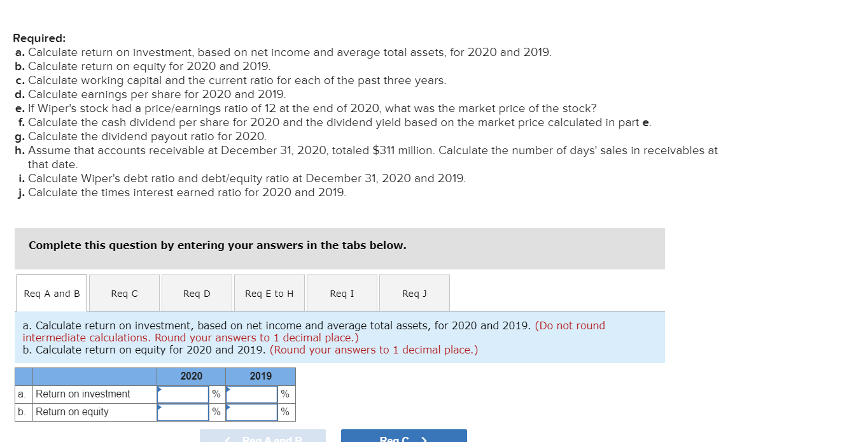Click the Req A and B back button
This screenshot has width=868, height=442.
(263, 438)
